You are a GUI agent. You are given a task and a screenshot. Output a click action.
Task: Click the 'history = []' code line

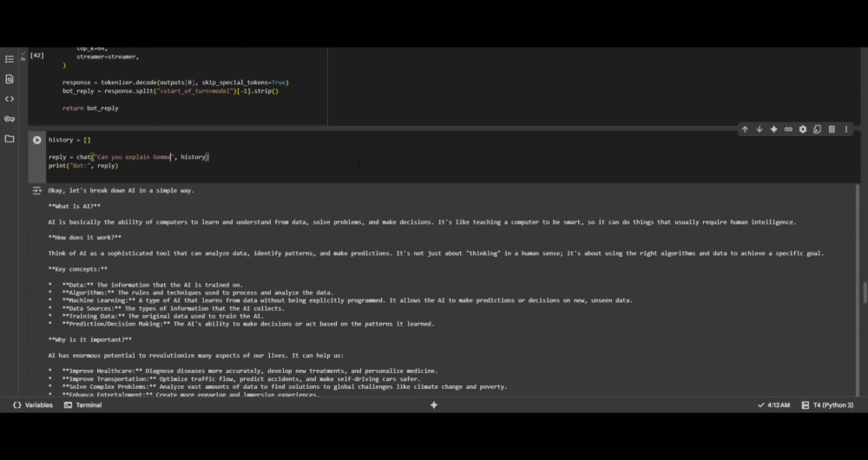pos(69,140)
